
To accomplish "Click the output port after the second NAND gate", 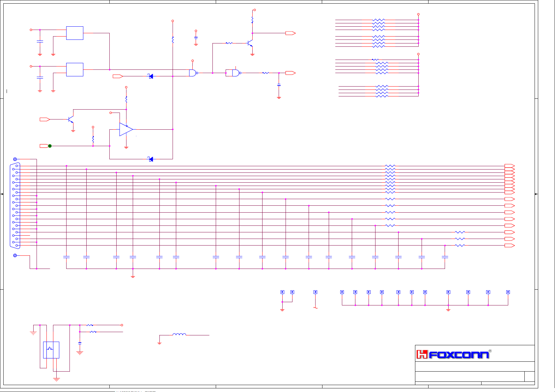I will click(290, 73).
